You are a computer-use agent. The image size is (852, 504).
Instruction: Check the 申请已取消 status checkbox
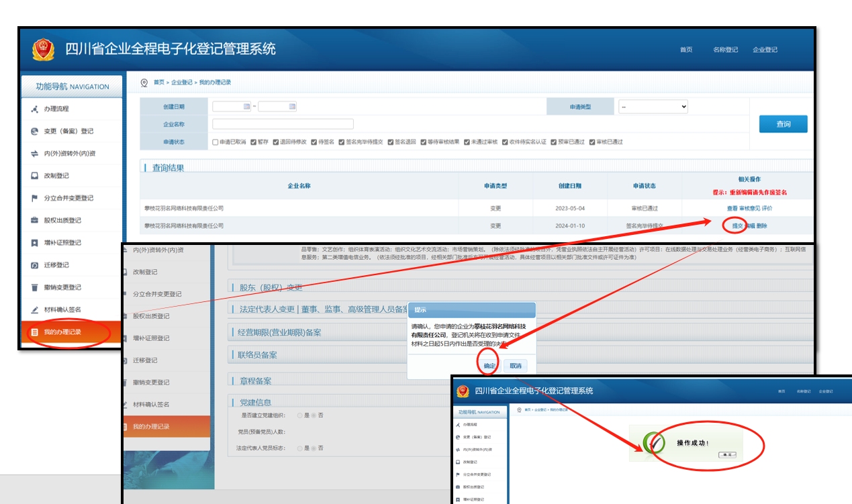coord(215,142)
